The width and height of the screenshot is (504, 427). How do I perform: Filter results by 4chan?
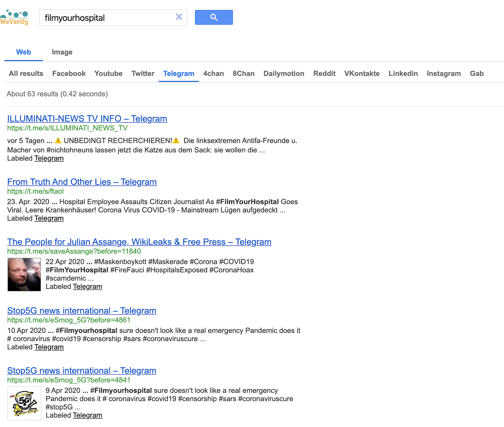214,74
